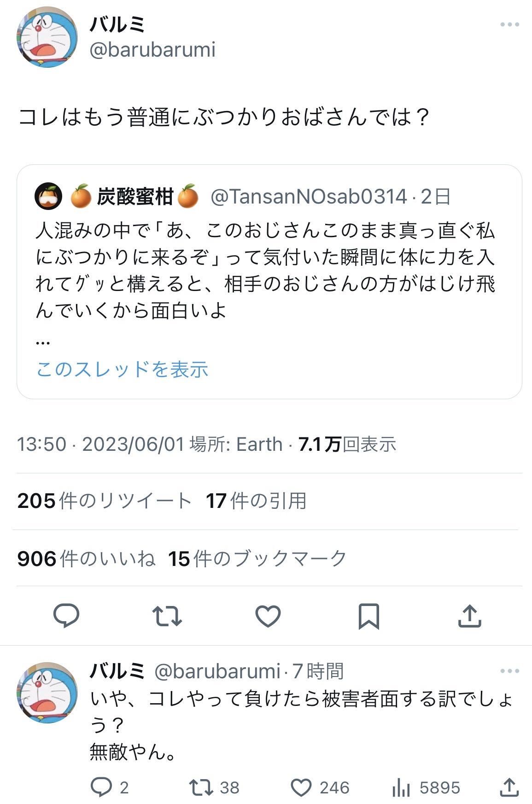Like the reply with 246 likes
The width and height of the screenshot is (532, 804).
click(302, 787)
